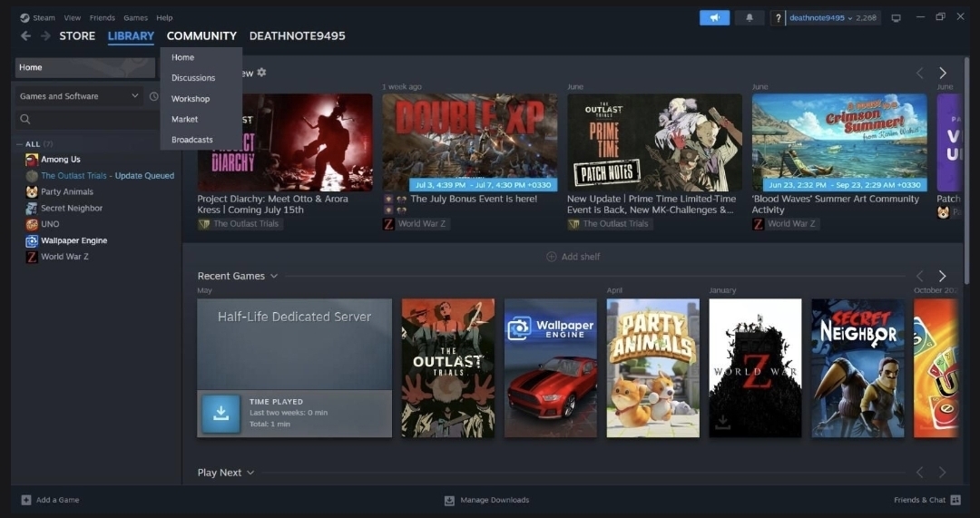Open the Friends menu

(102, 17)
